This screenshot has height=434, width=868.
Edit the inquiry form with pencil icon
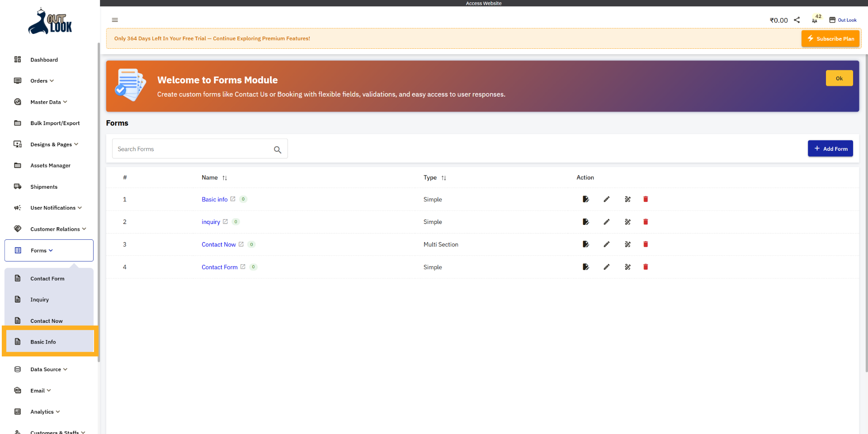(x=607, y=222)
